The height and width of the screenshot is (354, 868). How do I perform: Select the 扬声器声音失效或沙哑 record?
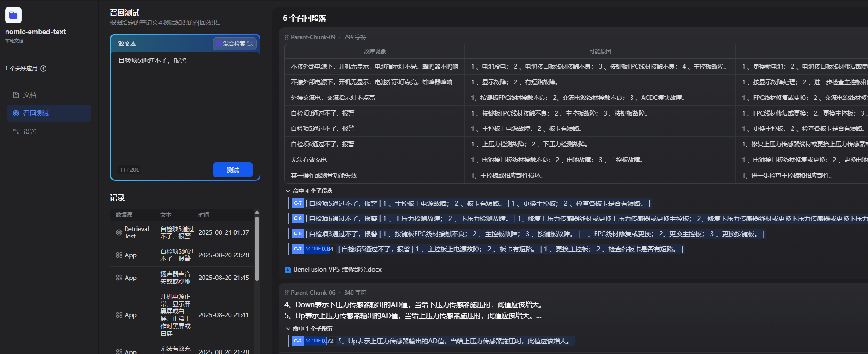click(182, 278)
